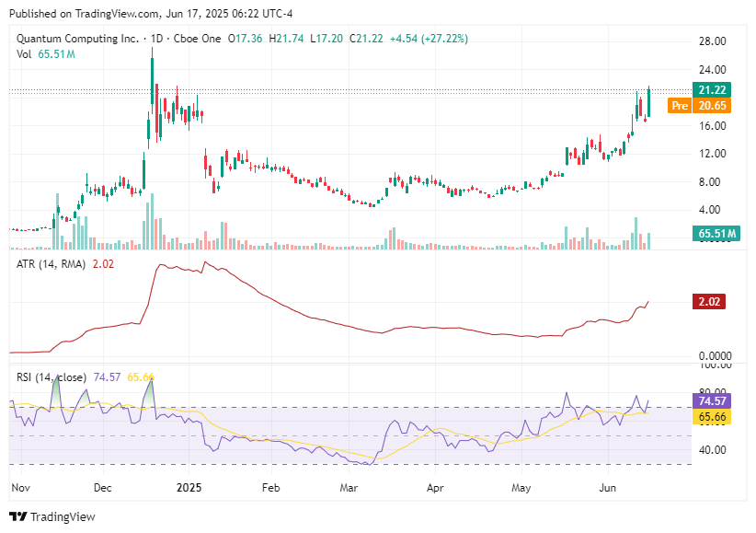Viewport: 756px width, 533px height.
Task: Click the yellow RSI legend value 65.66
Action: coord(141,377)
